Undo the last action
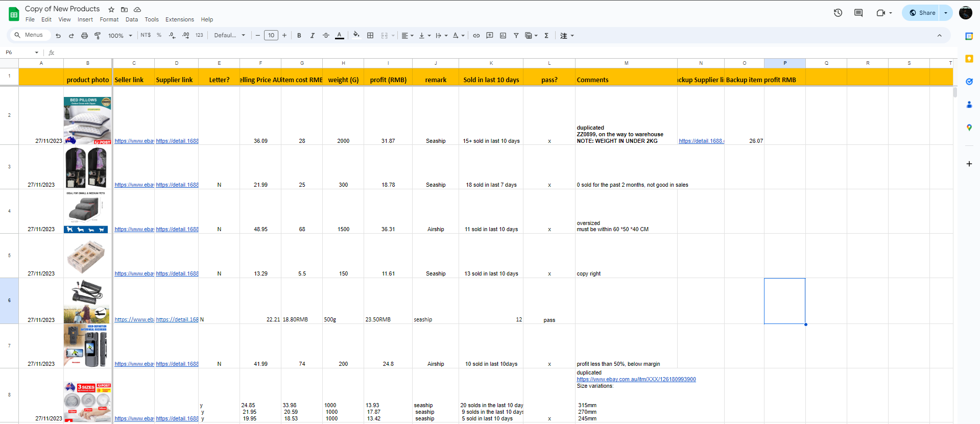Screen dimensions: 980x424 point(58,36)
